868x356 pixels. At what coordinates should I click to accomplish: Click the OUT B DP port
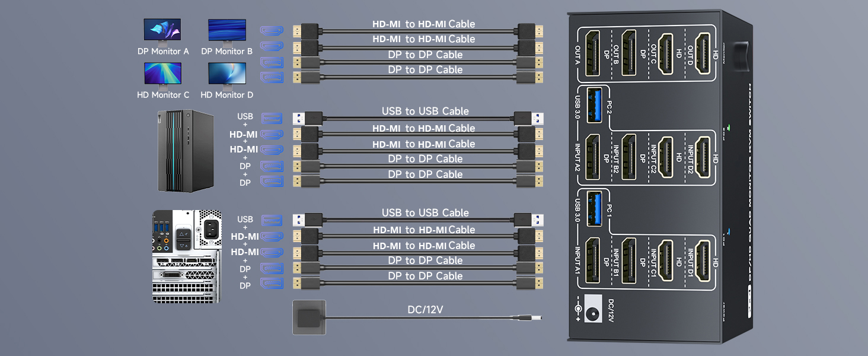pos(629,53)
